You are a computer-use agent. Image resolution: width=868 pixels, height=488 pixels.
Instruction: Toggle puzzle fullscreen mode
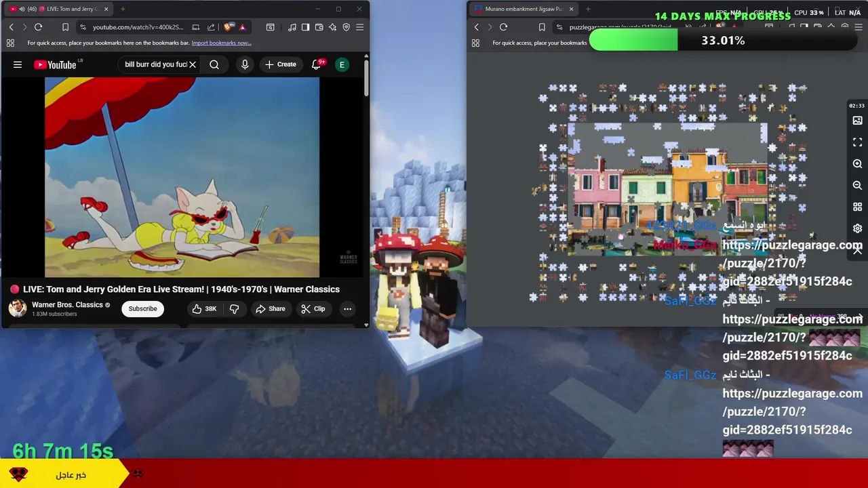857,142
